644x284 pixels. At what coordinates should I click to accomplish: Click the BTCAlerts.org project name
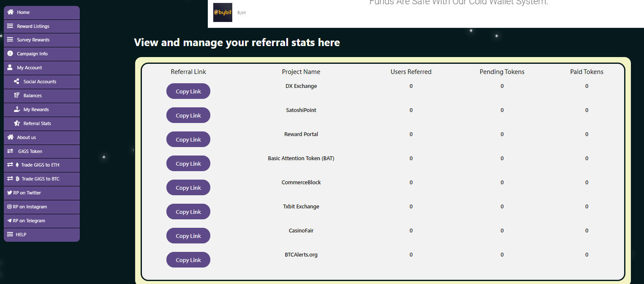pos(301,255)
